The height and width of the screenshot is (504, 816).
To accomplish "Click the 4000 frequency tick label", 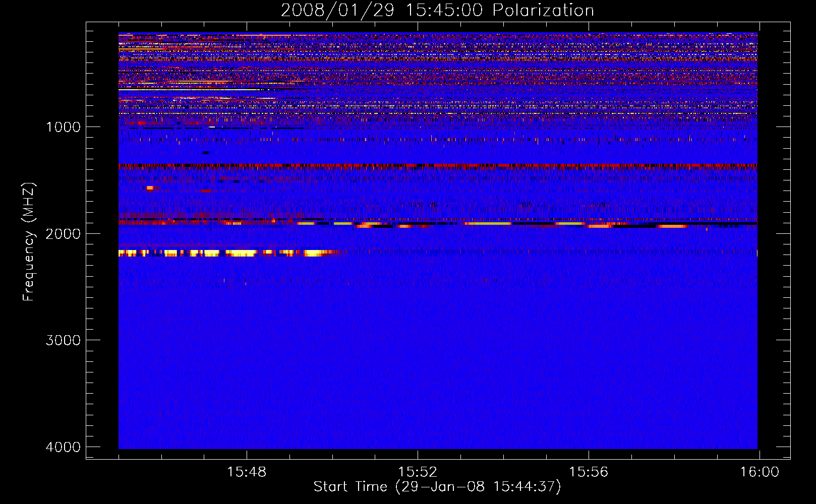I will [63, 447].
